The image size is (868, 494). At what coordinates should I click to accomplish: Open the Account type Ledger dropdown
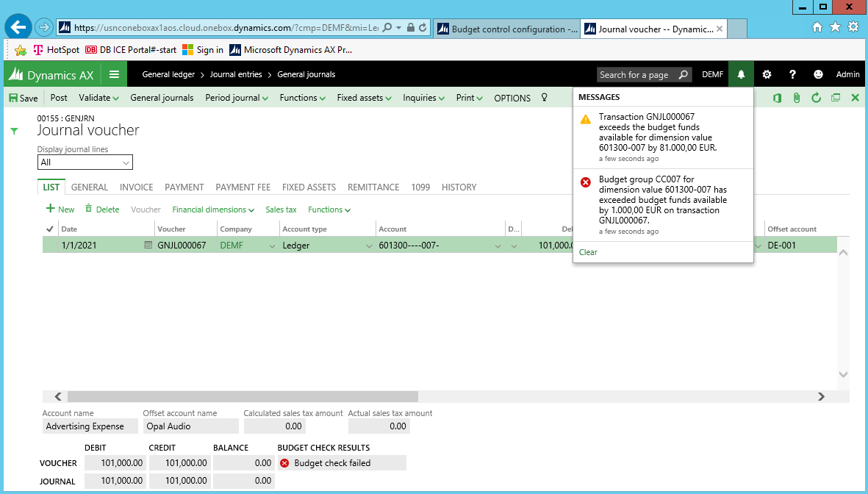coord(368,246)
